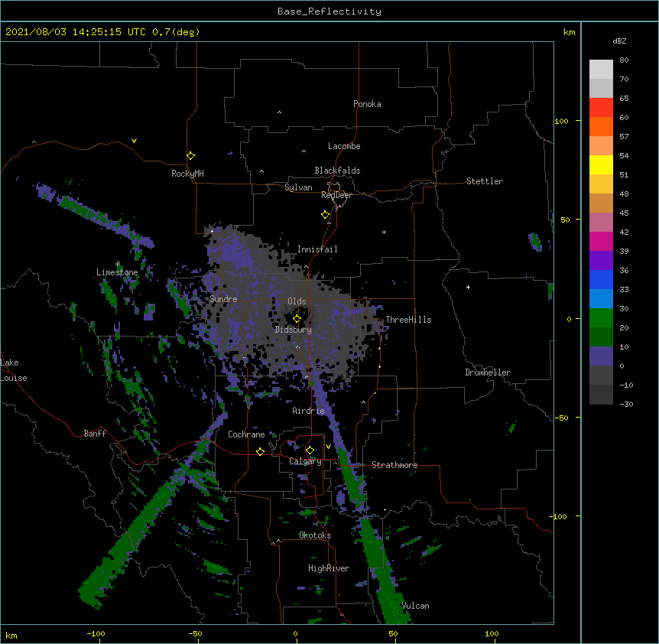
Task: Click the 0 tick on the bottom km axis
Action: 295,634
